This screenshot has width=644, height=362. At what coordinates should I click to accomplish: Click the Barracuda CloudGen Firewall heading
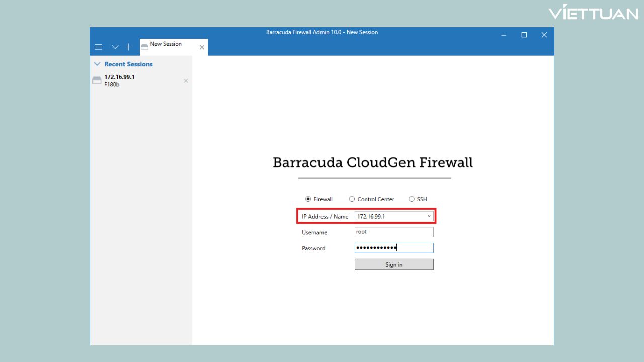point(372,162)
